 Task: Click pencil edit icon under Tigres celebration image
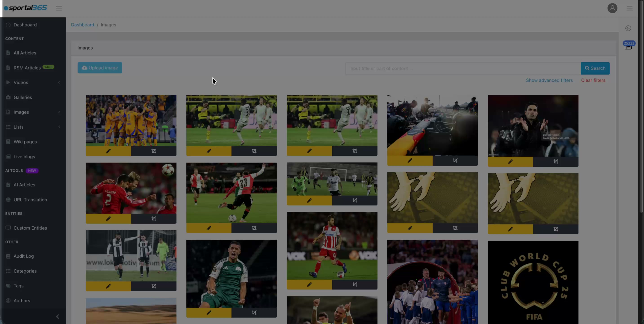[x=108, y=151]
